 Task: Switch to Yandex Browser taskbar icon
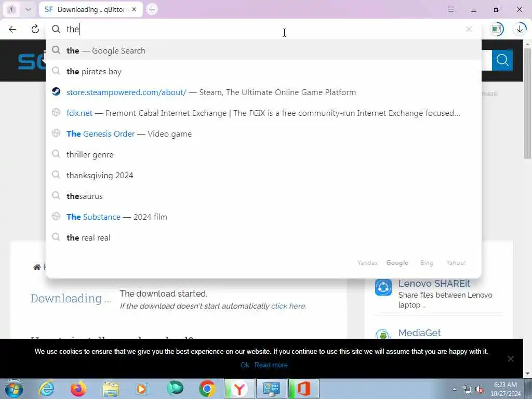(x=239, y=389)
